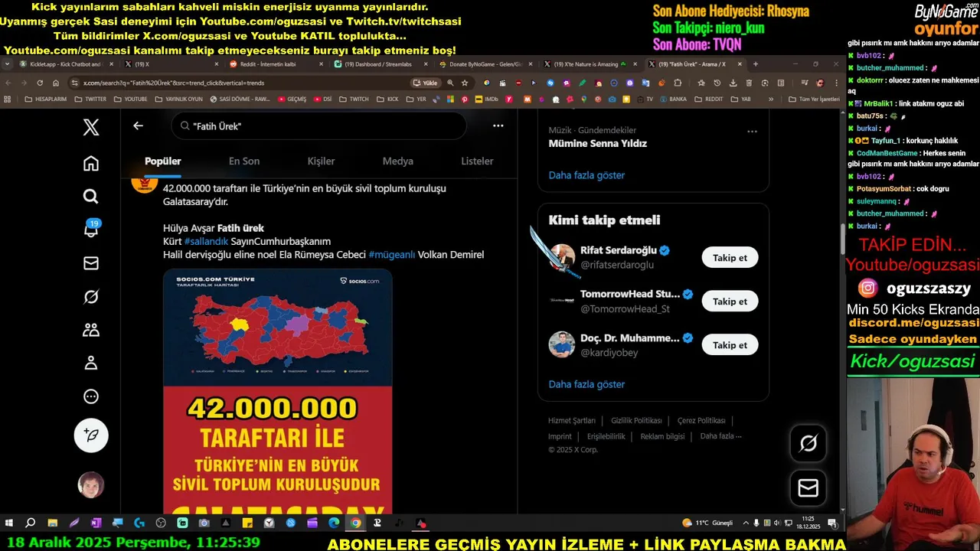Open Messages envelope in left sidebar
Viewport: 980px width, 551px height.
click(x=91, y=263)
